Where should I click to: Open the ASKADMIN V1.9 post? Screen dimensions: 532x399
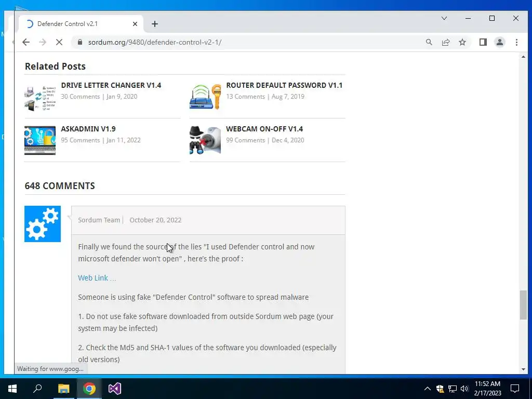(x=88, y=129)
